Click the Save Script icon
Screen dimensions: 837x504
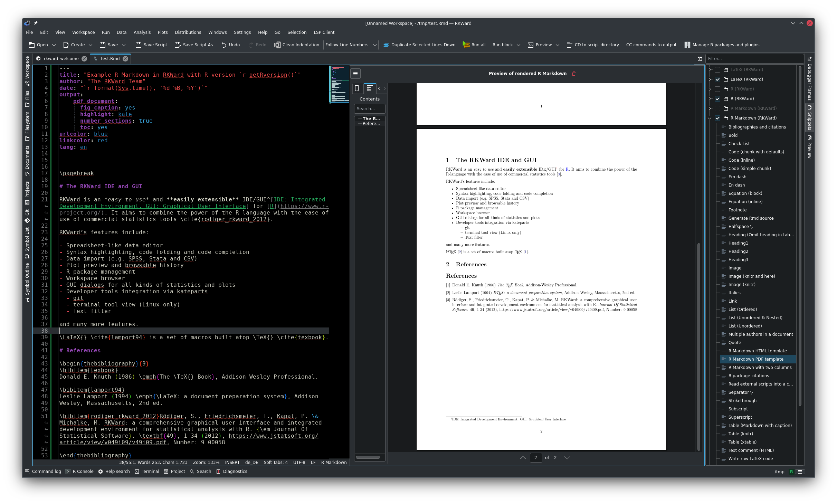tap(138, 45)
